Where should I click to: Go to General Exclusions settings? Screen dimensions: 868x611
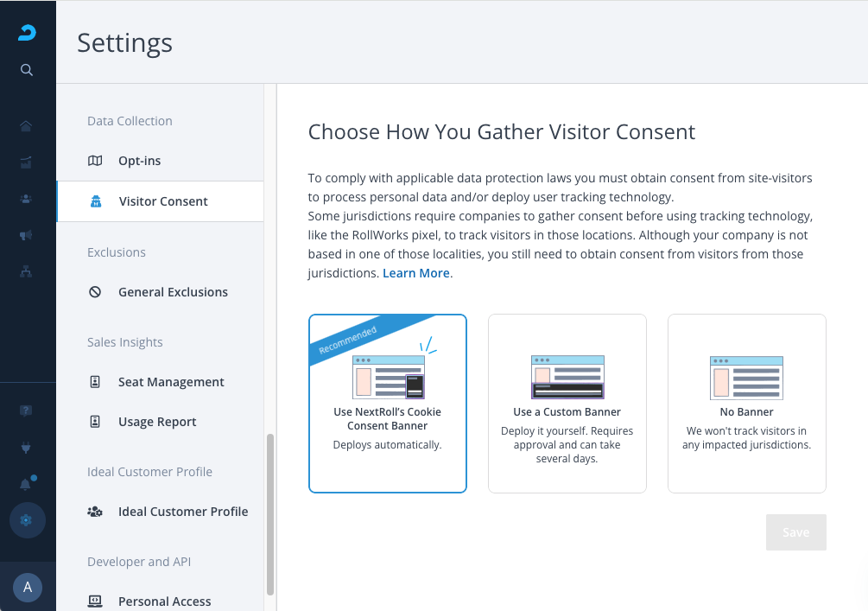[173, 292]
